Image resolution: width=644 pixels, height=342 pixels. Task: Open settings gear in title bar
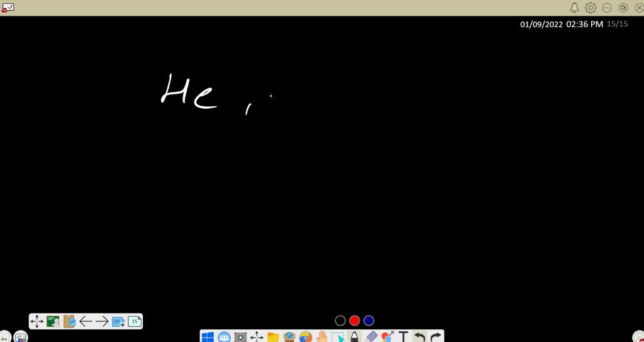(x=591, y=8)
